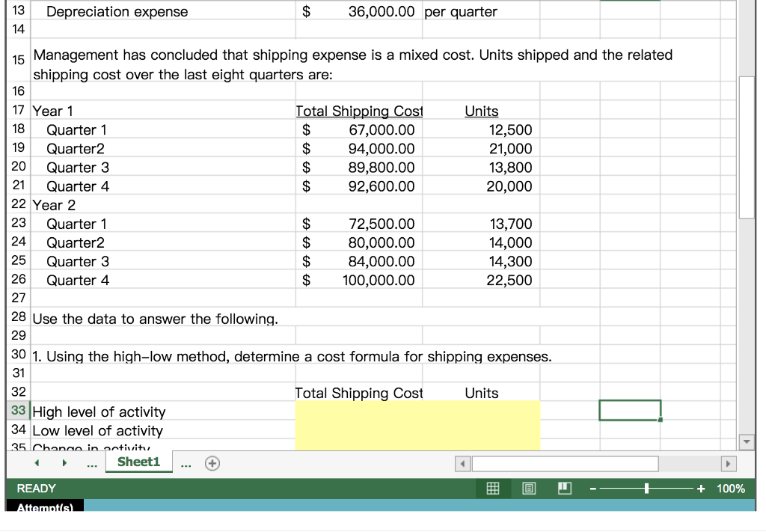The height and width of the screenshot is (532, 766).
Task: Zoom out using the minus icon
Action: [x=592, y=488]
